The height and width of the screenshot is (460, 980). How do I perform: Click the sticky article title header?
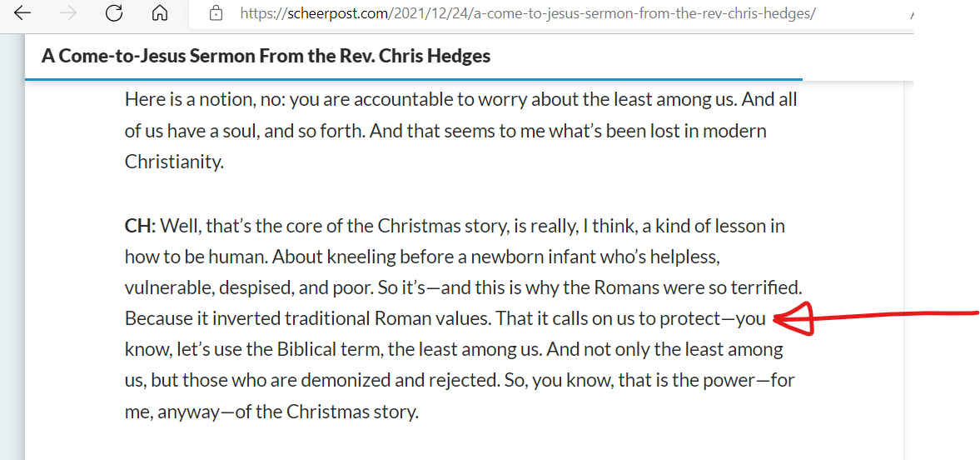click(266, 56)
